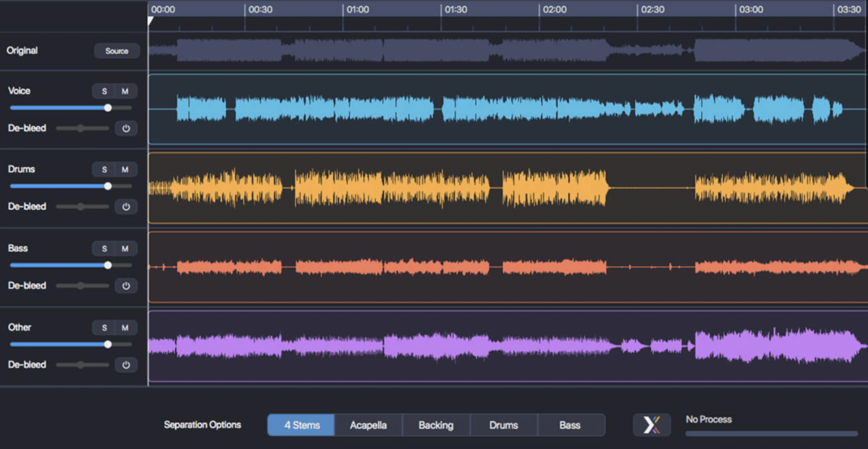
Task: Solo the Drums track
Action: click(104, 169)
